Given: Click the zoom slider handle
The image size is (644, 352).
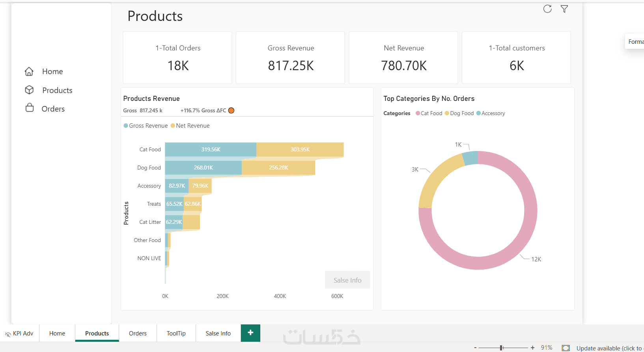Looking at the screenshot, I should point(501,348).
